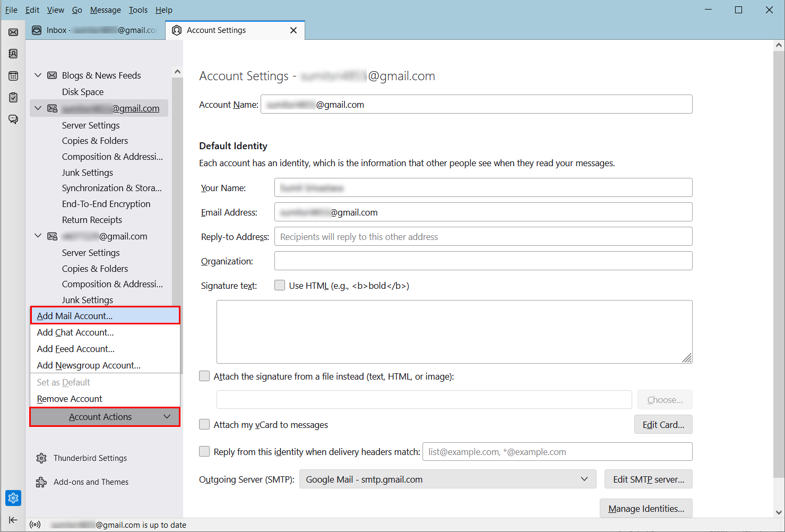Check Reply from this identity when headers match
The image size is (785, 532).
[204, 451]
